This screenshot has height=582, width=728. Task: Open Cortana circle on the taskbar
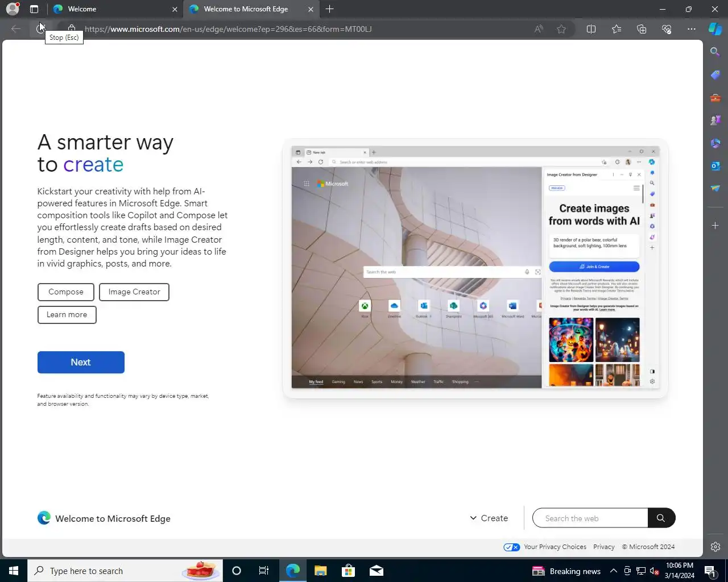pyautogui.click(x=237, y=571)
